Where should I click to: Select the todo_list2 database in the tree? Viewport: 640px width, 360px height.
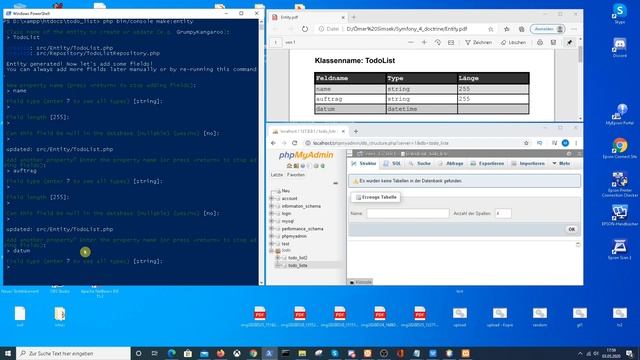[298, 258]
